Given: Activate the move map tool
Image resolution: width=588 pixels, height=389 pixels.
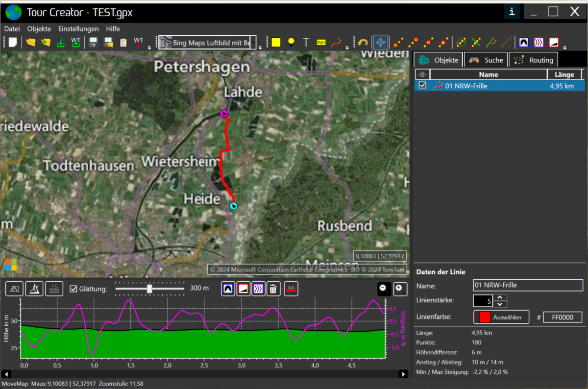Looking at the screenshot, I should point(381,42).
